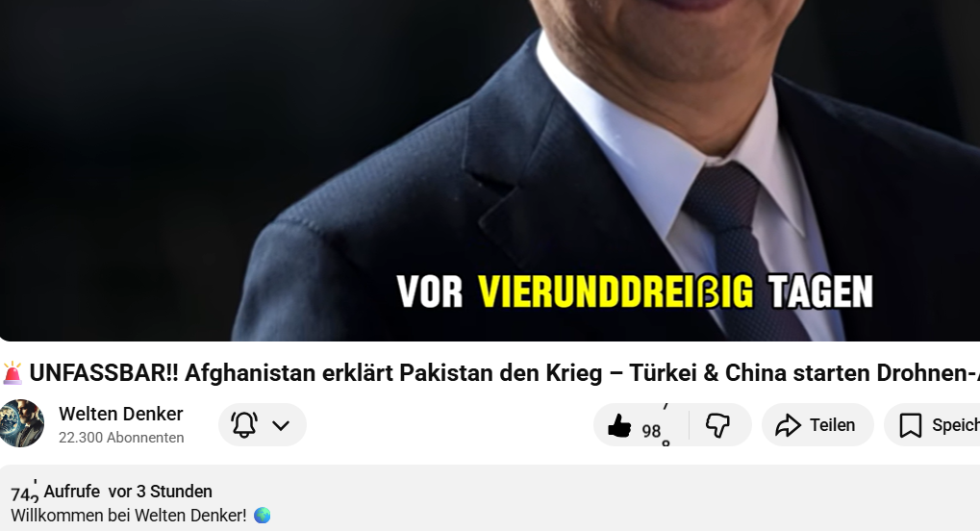Image resolution: width=980 pixels, height=531 pixels.
Task: Expand description via the Aufrufe views text
Action: [x=72, y=492]
